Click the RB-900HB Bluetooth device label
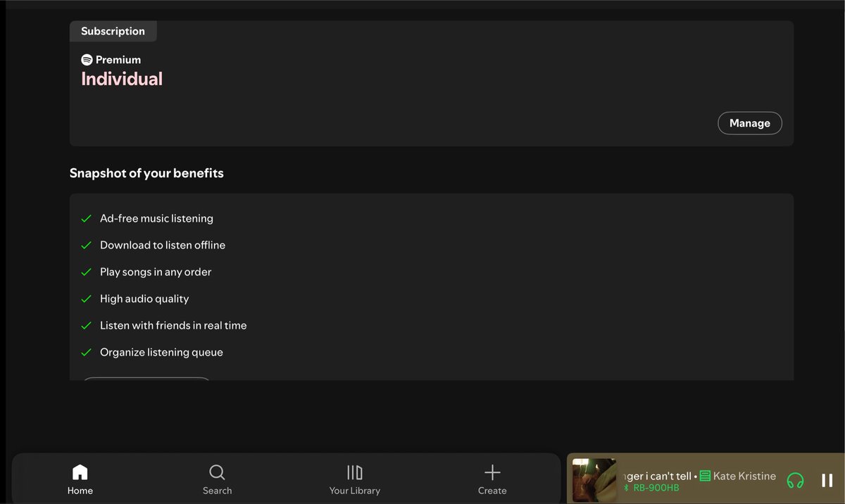Image resolution: width=845 pixels, height=504 pixels. click(656, 488)
